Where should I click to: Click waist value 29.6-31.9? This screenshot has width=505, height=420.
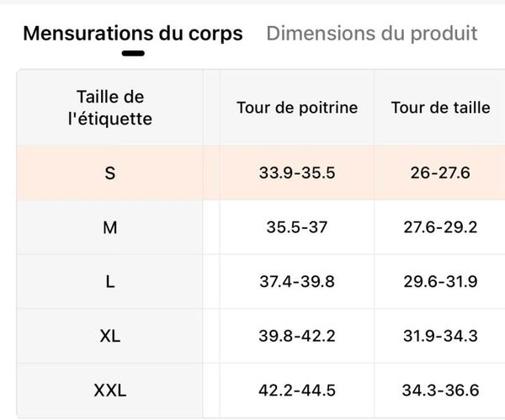point(440,282)
